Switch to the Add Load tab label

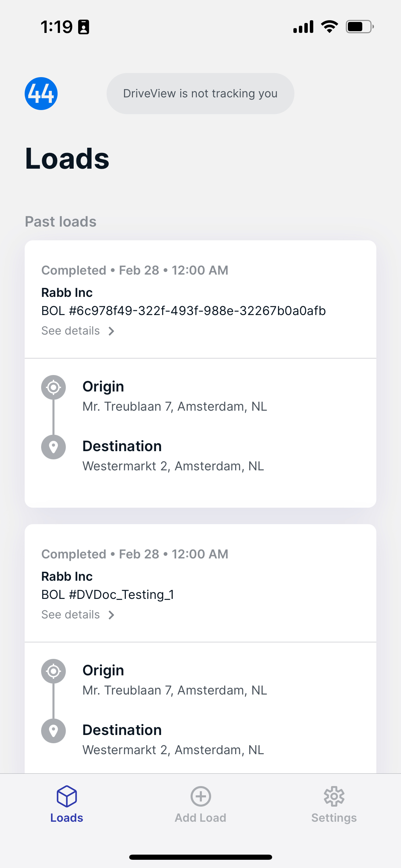pos(200,818)
